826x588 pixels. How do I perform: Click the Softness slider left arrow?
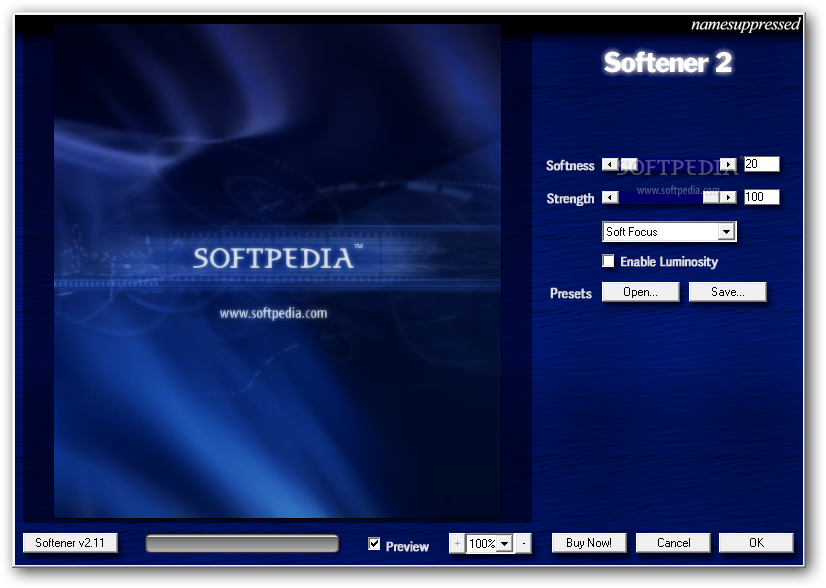pyautogui.click(x=610, y=164)
